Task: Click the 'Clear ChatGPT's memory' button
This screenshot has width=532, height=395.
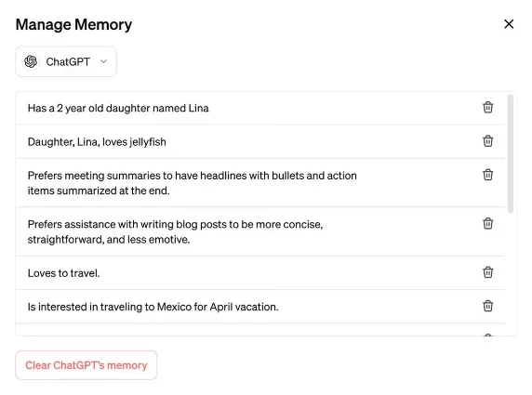Action: tap(86, 365)
